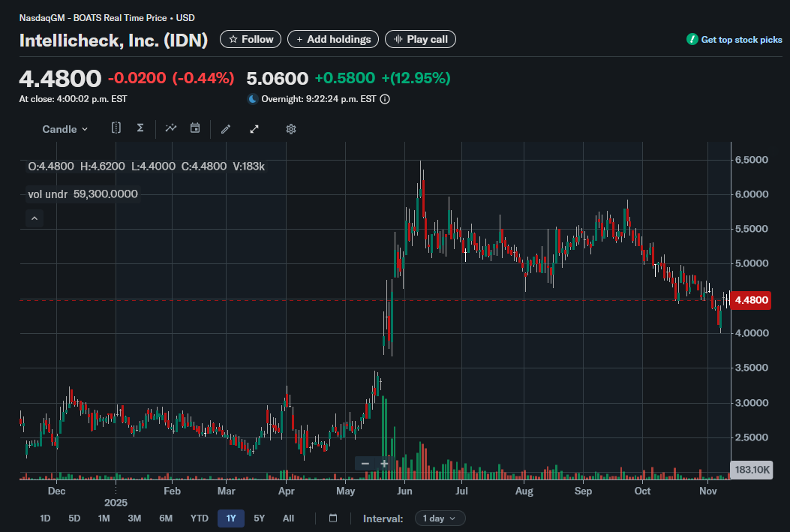
Task: Zoom out chart with minus button
Action: pos(365,464)
